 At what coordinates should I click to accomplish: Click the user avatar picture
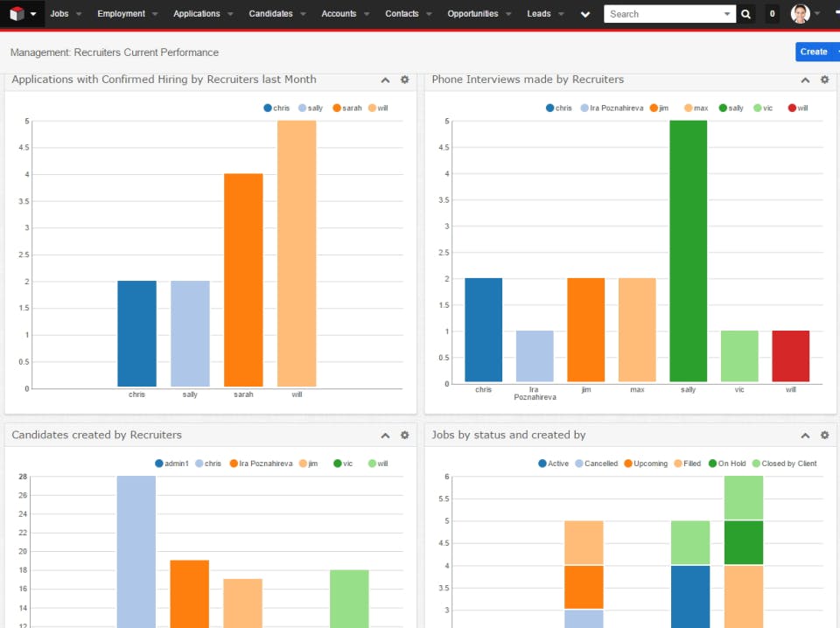pos(801,14)
